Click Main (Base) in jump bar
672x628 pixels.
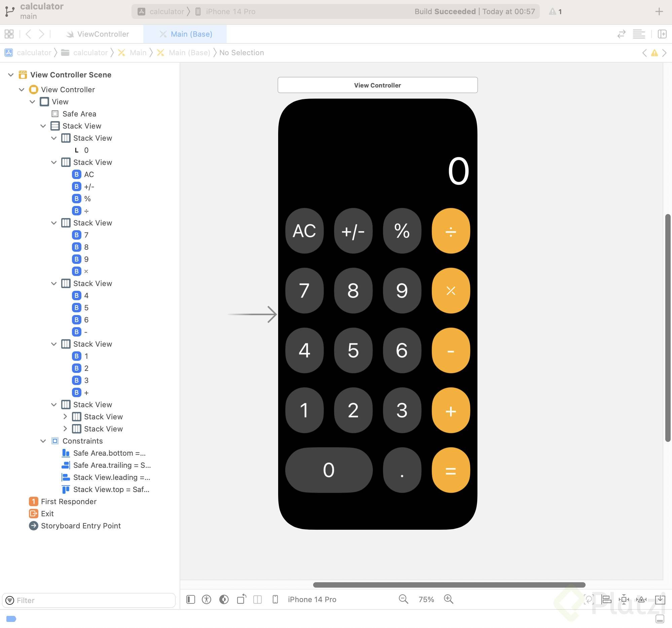184,53
